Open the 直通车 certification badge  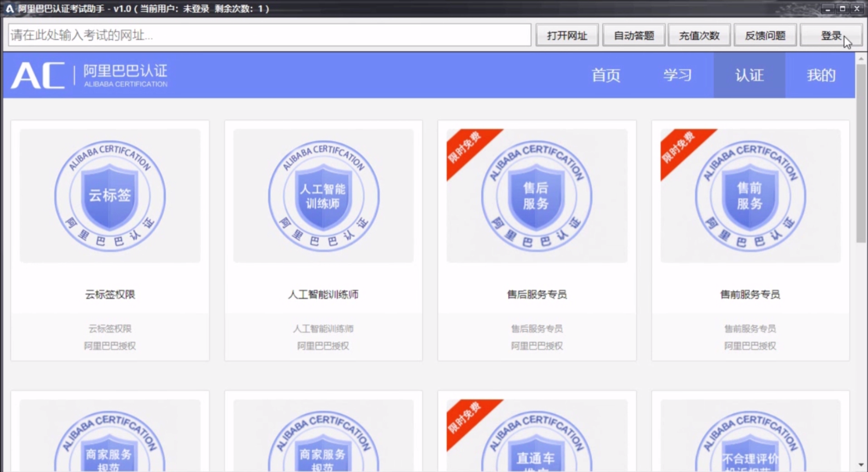(x=537, y=440)
